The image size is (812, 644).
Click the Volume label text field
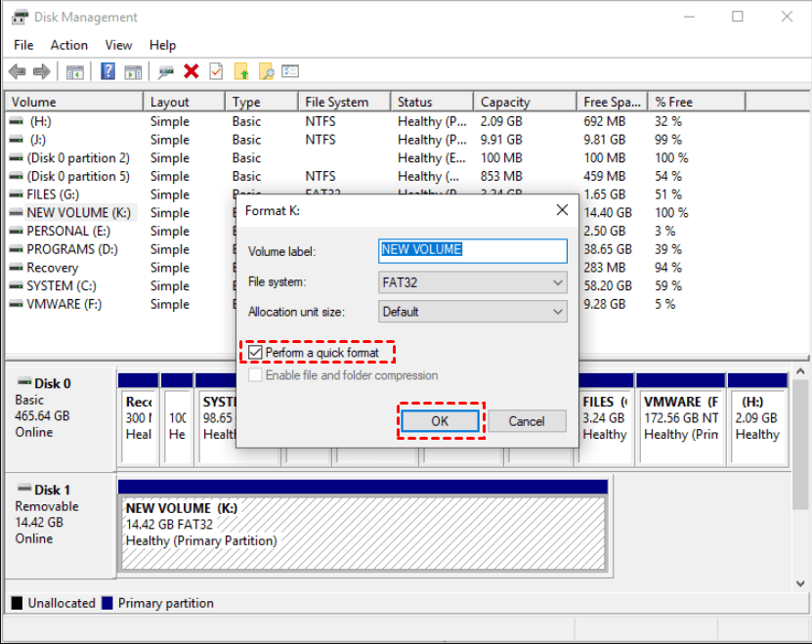coord(472,250)
